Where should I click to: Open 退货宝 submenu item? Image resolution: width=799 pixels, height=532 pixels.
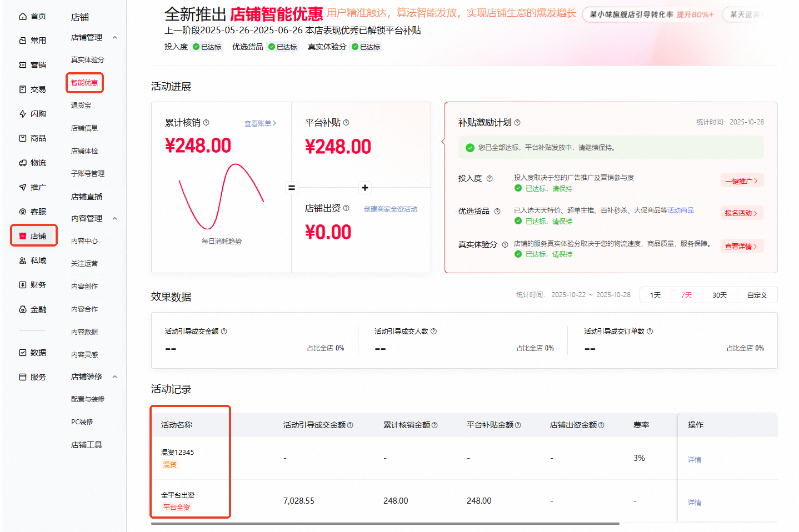pyautogui.click(x=81, y=106)
